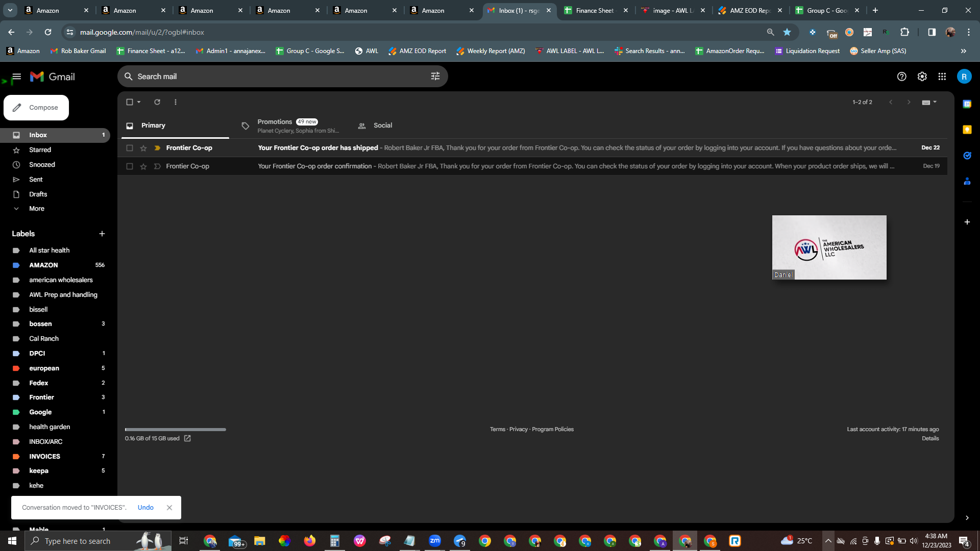Open Firefox from the taskbar

pyautogui.click(x=310, y=541)
